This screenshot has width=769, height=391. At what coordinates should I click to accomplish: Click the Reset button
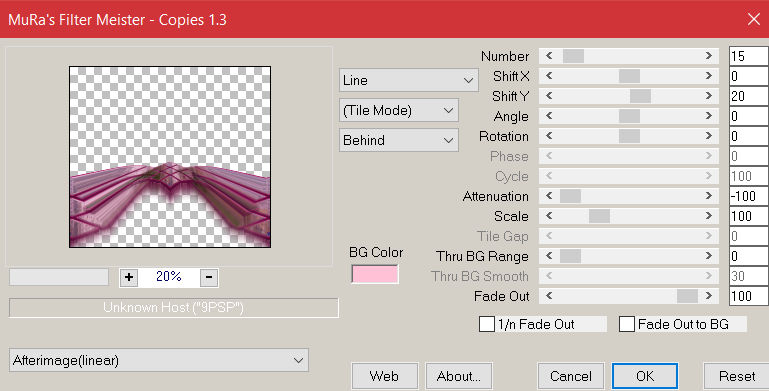[x=737, y=376]
